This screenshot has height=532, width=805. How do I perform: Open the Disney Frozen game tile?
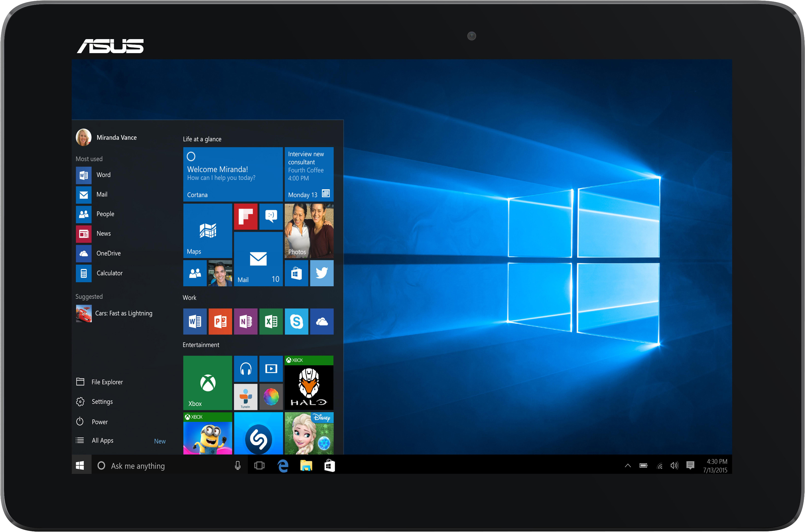point(309,433)
